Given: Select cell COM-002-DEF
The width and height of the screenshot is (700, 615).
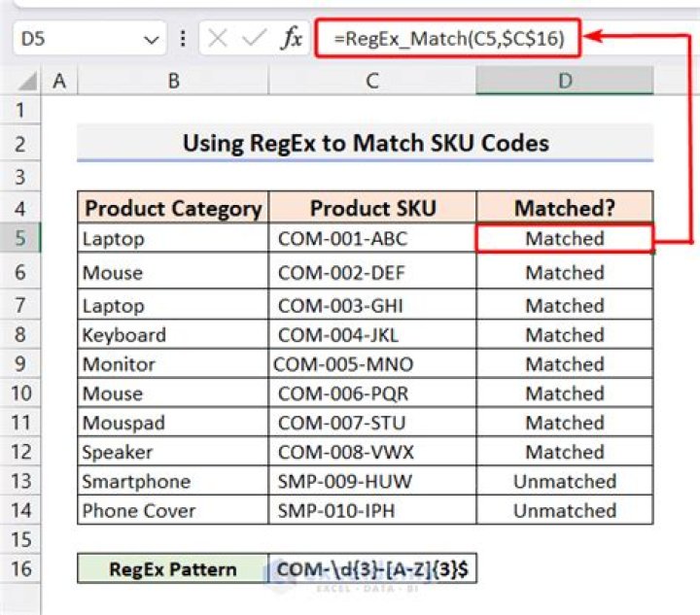Looking at the screenshot, I should [372, 272].
